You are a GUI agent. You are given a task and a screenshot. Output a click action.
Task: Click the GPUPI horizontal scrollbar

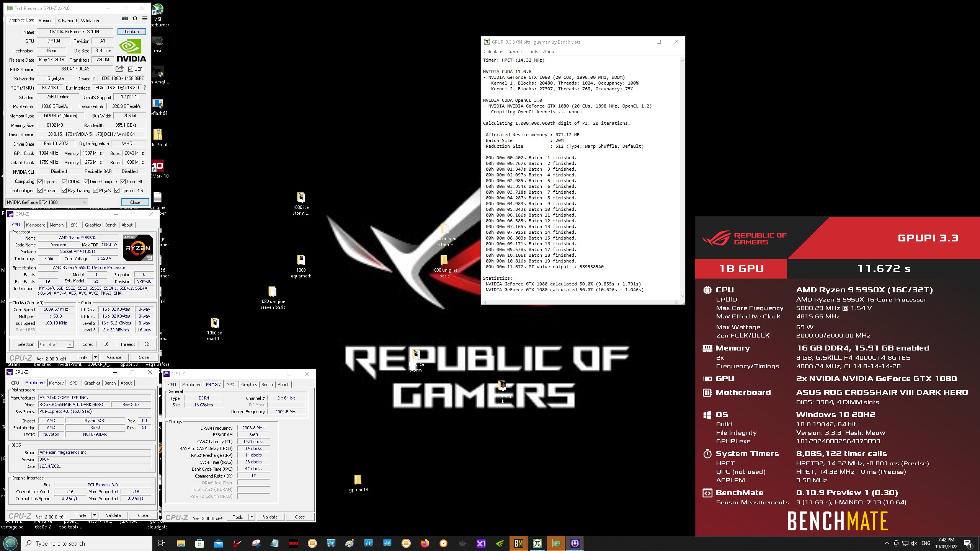581,302
